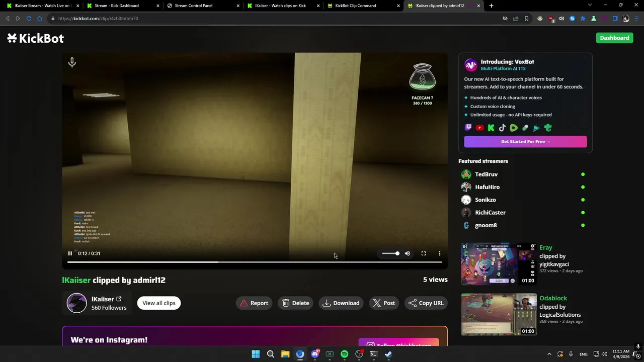Click the Twitch platform icon in the VoxBot ad

[468, 128]
